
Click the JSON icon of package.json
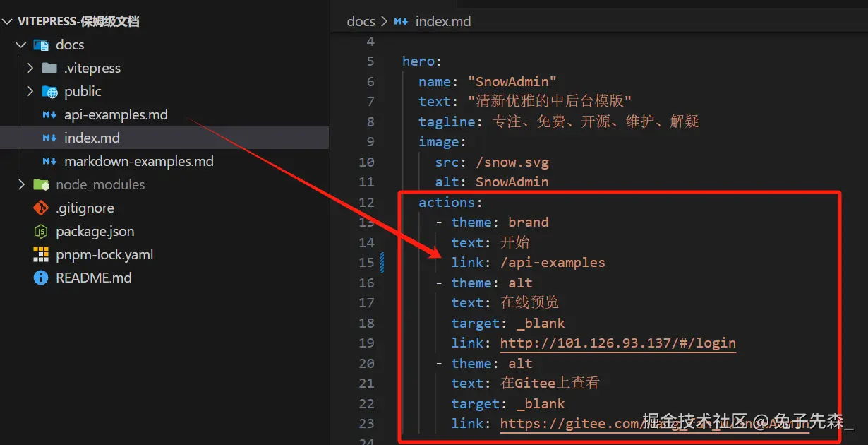(41, 232)
